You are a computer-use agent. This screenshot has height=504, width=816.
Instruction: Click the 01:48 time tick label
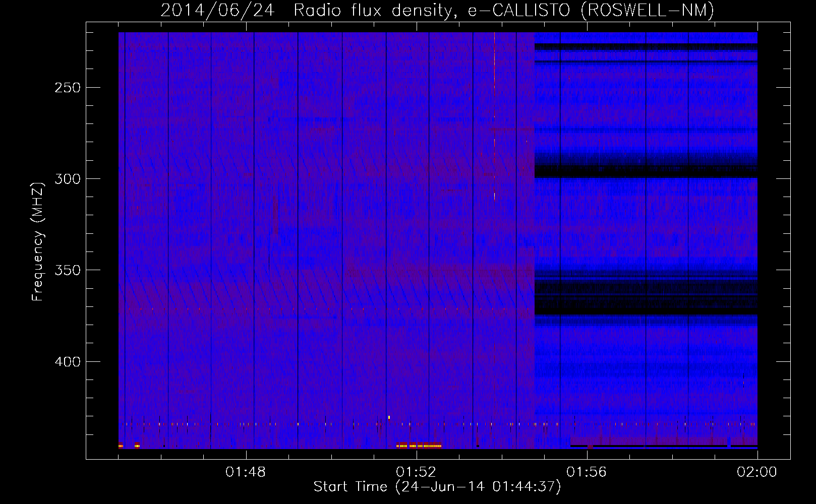pos(246,472)
